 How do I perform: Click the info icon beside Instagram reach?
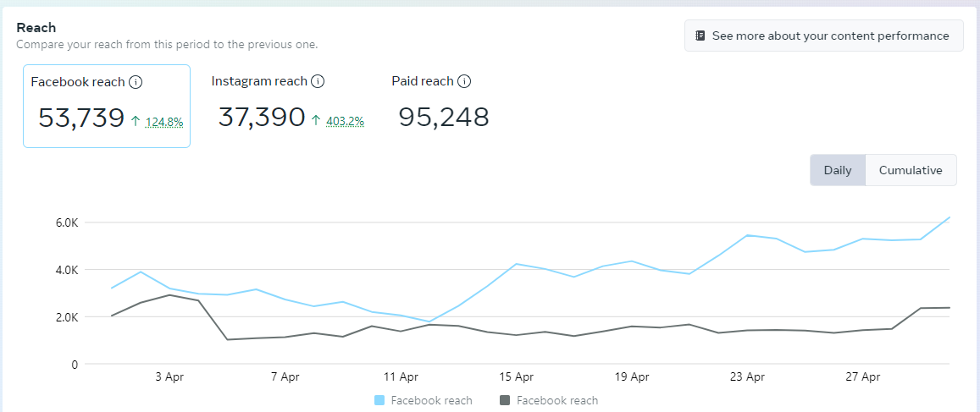pyautogui.click(x=318, y=81)
